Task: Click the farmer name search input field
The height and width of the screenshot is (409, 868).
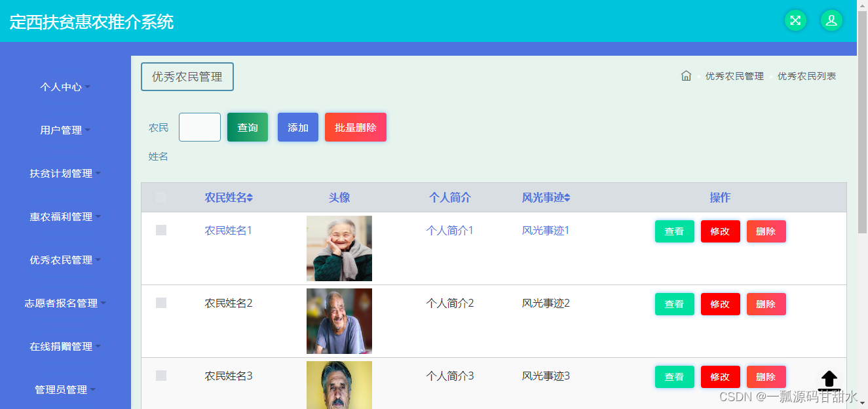Action: point(199,127)
